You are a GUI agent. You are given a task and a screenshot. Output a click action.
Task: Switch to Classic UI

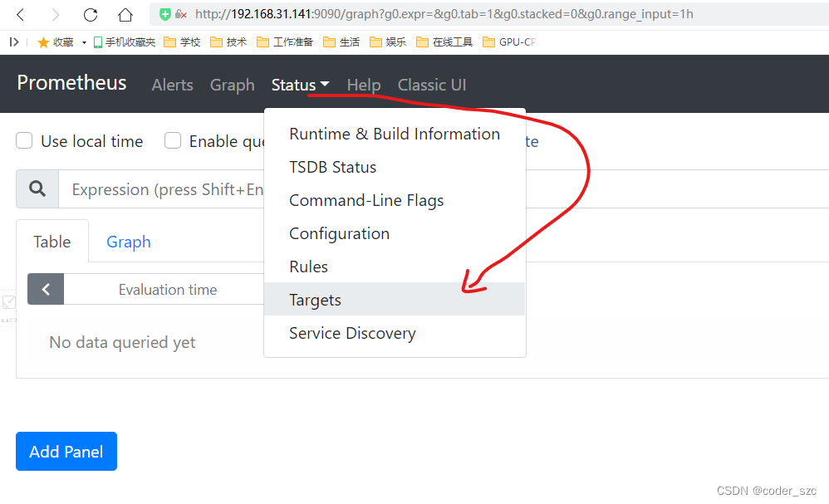432,85
